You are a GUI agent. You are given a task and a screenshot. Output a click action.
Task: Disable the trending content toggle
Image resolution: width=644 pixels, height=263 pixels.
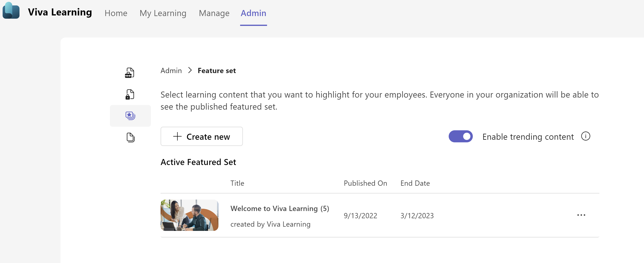point(461,136)
